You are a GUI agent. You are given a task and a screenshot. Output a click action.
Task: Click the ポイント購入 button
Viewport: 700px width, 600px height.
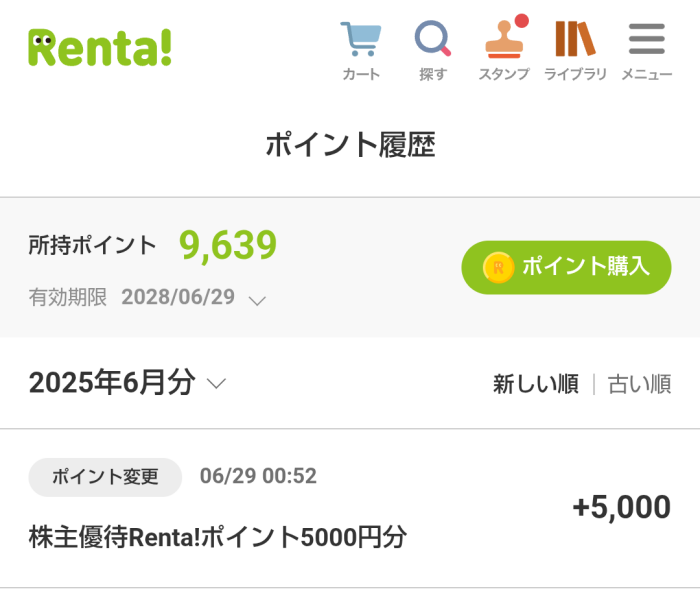tap(566, 267)
